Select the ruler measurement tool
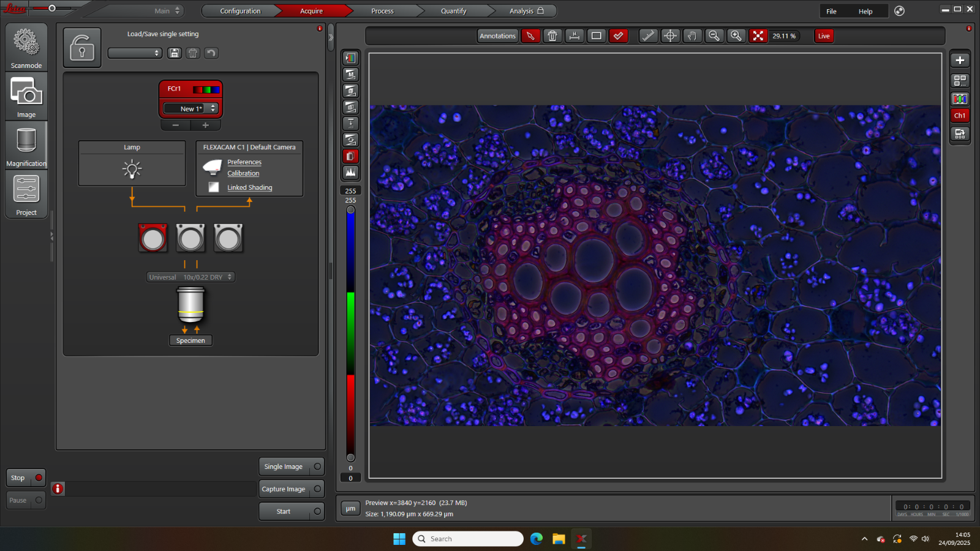This screenshot has height=551, width=980. 648,36
